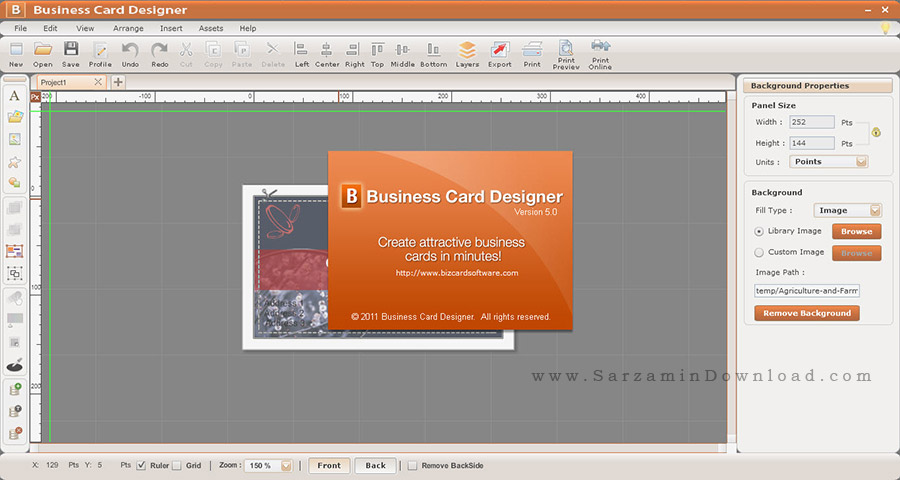The image size is (900, 480).
Task: Close the Project1 tab
Action: click(98, 82)
